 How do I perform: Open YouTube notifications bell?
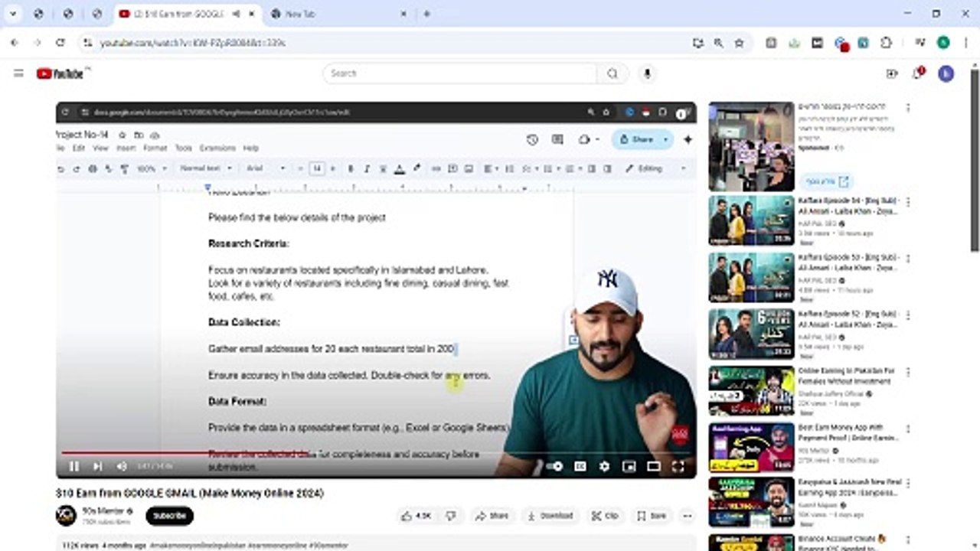pyautogui.click(x=918, y=73)
